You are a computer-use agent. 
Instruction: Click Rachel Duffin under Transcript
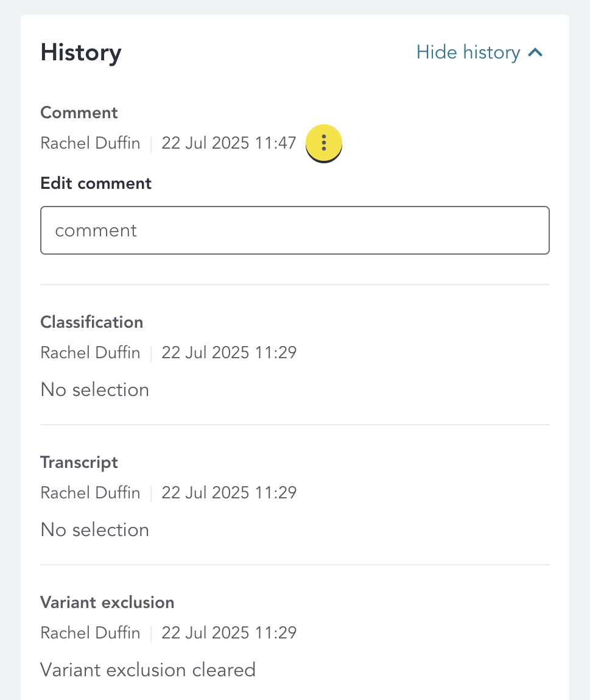90,493
